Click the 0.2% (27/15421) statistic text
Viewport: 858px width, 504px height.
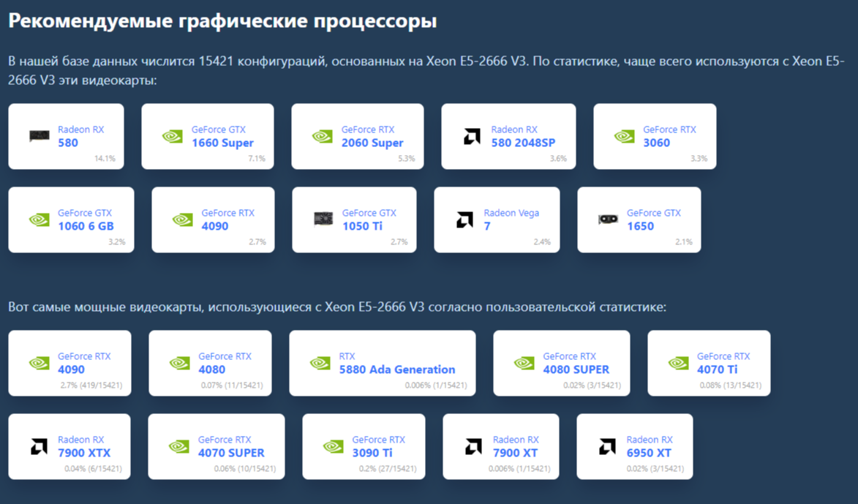point(388,469)
